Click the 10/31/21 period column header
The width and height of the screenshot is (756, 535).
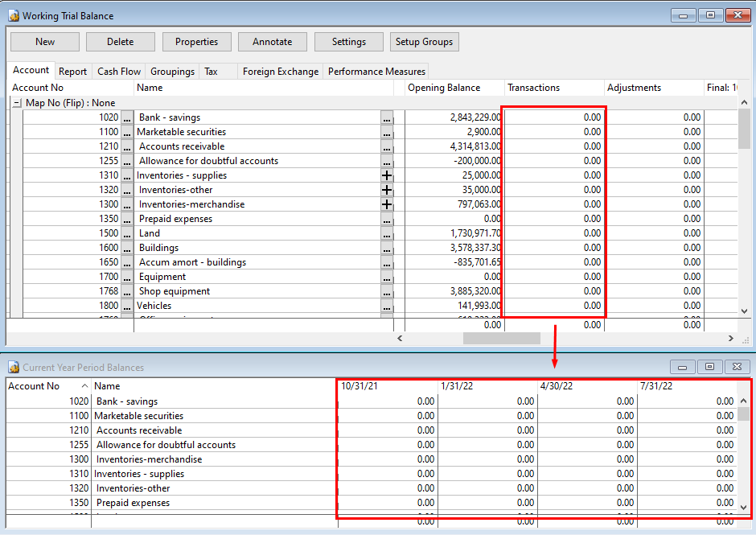[x=388, y=386]
